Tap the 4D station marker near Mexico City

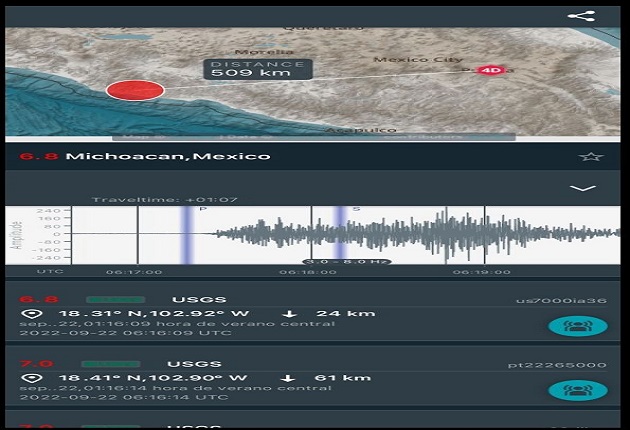pyautogui.click(x=490, y=70)
